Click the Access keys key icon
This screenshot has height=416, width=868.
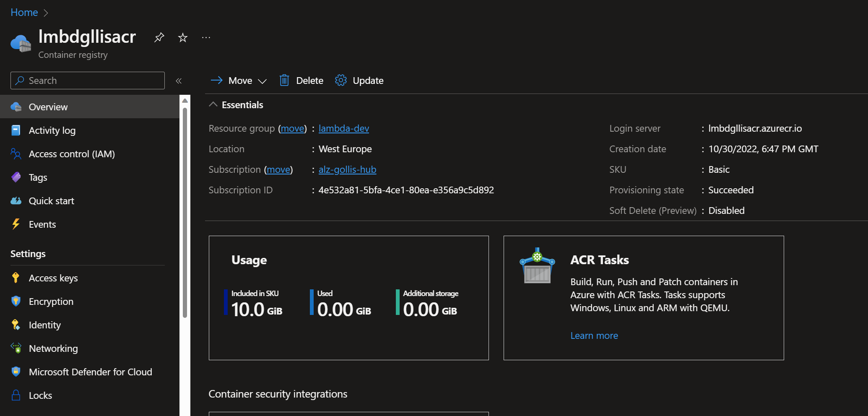pyautogui.click(x=16, y=278)
